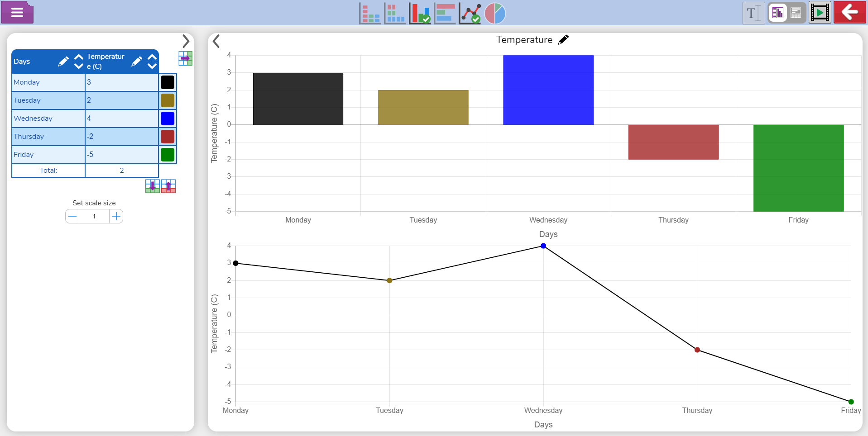Collapse the chart panel with left chevron
Viewport: 868px width, 436px height.
216,41
